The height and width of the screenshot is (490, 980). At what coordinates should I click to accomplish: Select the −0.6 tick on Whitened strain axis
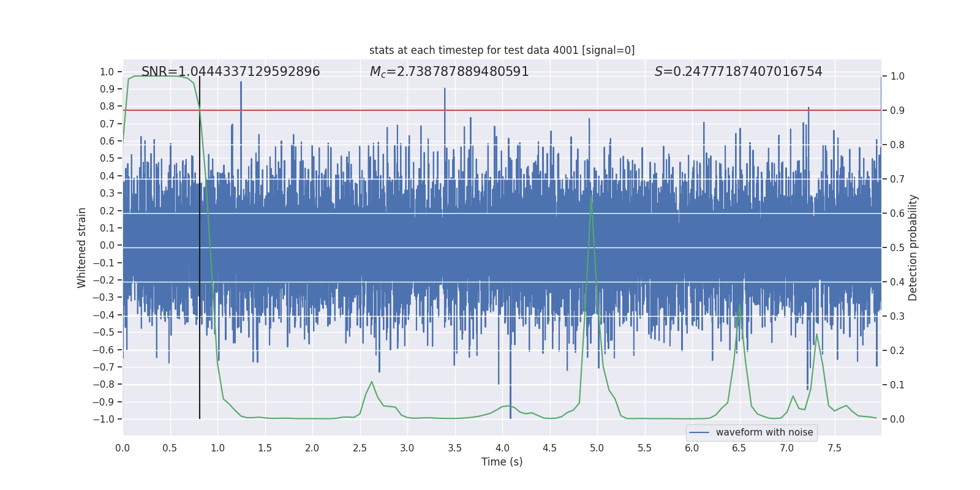coord(104,350)
